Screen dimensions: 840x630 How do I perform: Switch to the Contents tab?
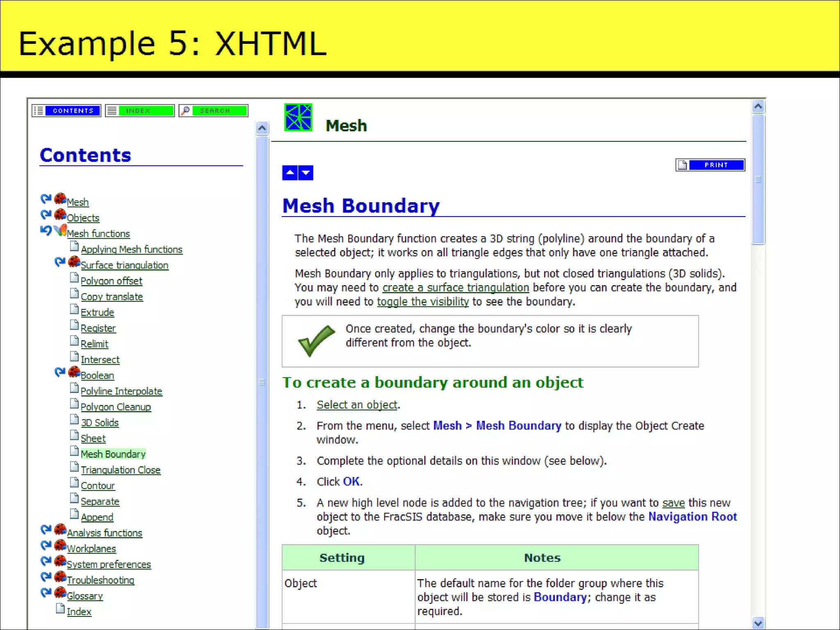tap(73, 111)
